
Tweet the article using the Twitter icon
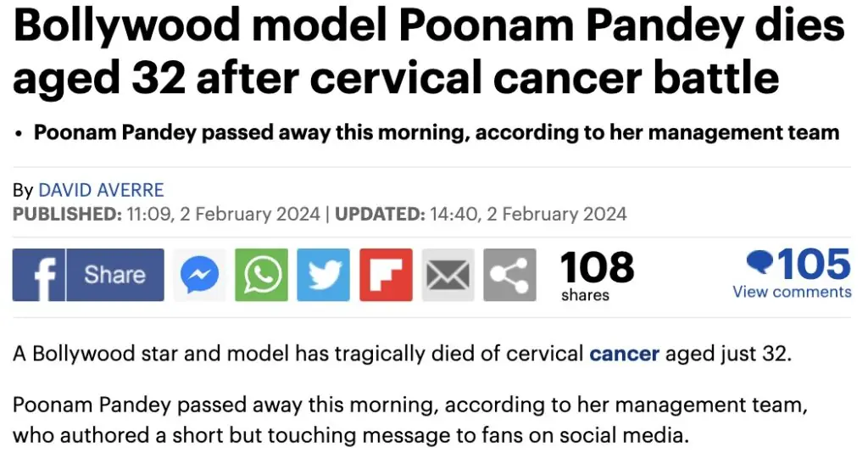click(x=323, y=275)
